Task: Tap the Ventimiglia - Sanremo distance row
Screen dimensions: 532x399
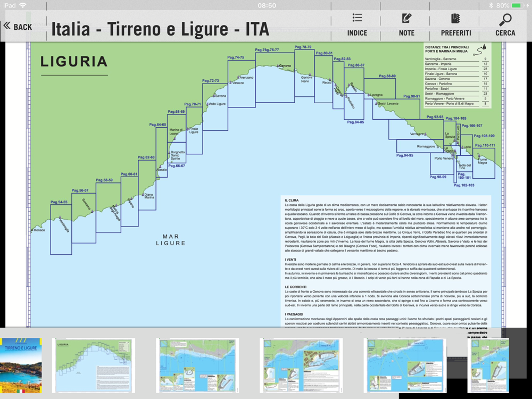Action: click(456, 59)
